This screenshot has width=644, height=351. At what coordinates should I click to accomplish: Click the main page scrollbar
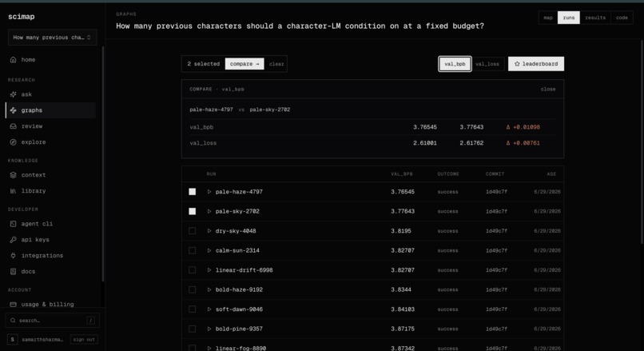642,142
